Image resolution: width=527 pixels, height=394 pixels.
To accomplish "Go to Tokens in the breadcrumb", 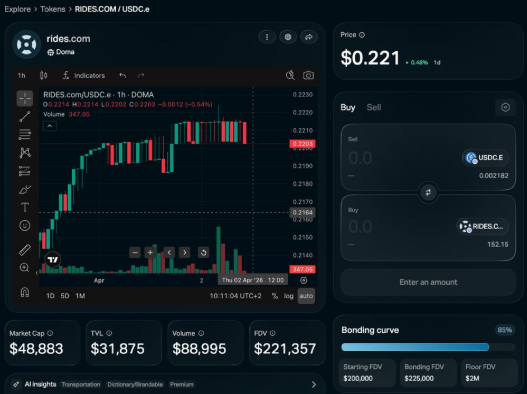I will click(53, 9).
